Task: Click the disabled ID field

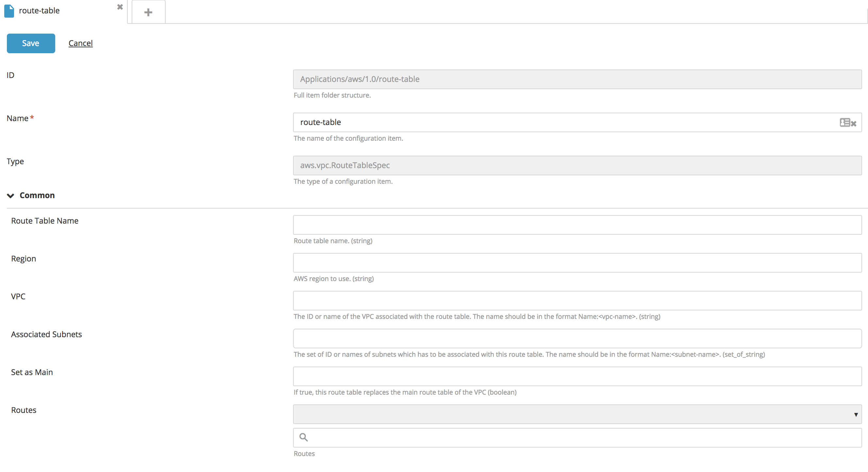Action: [x=577, y=79]
